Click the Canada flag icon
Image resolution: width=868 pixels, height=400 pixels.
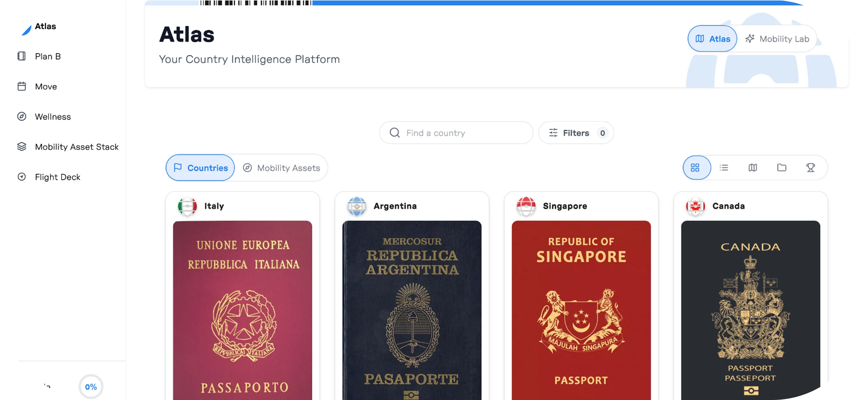coord(695,206)
